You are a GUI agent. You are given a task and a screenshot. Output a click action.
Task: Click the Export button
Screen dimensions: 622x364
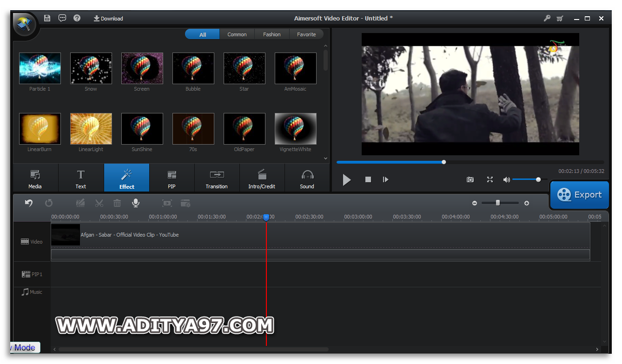(580, 195)
